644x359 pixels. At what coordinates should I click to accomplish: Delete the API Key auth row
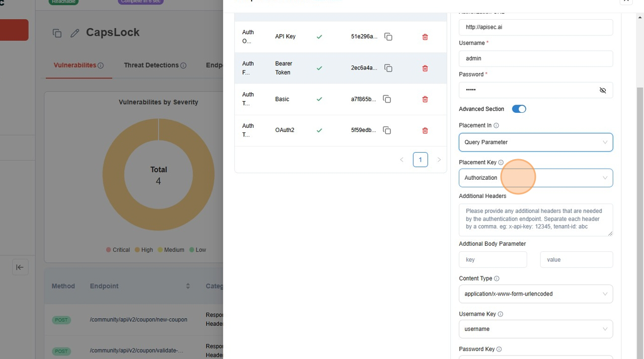point(425,37)
